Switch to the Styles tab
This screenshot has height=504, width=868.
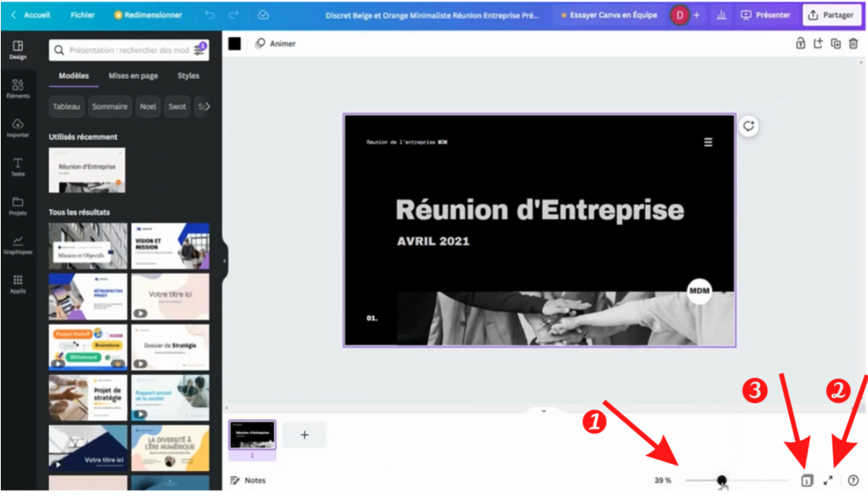[188, 76]
